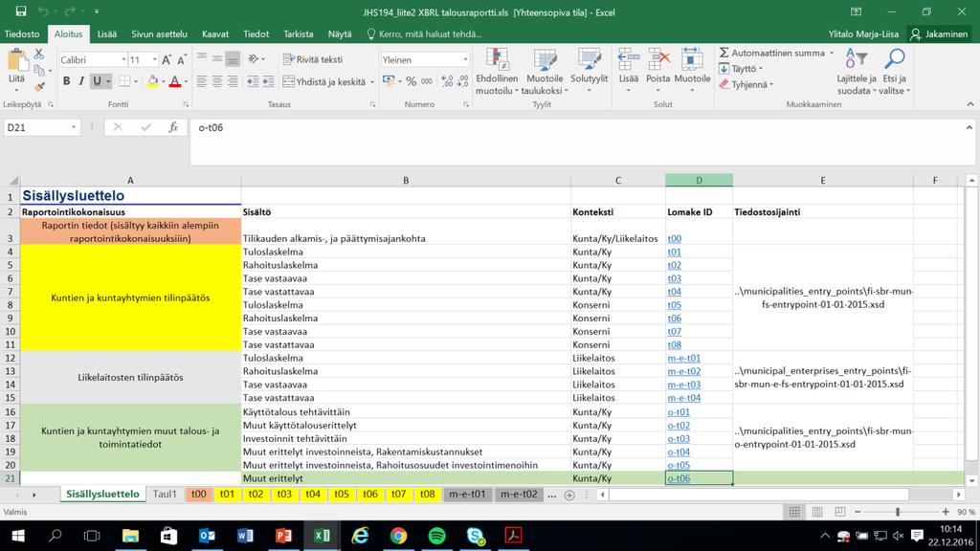Open the font size dropdown
This screenshot has width=980, height=551.
(x=154, y=60)
